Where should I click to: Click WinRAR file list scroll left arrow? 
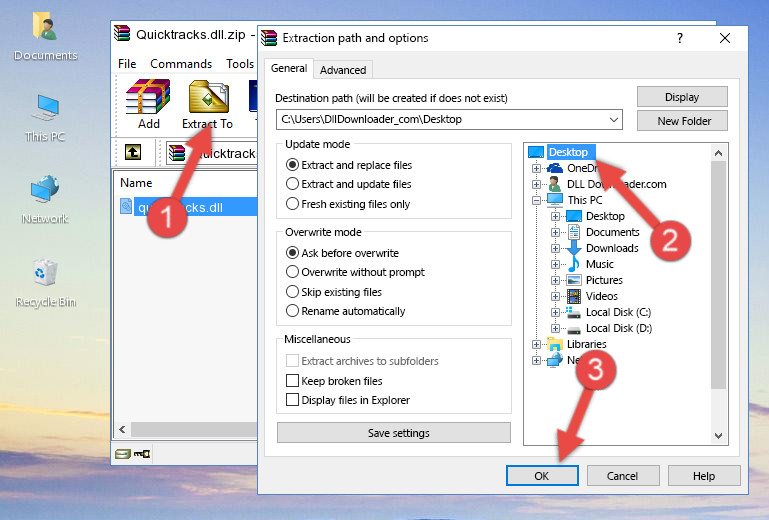pos(122,430)
